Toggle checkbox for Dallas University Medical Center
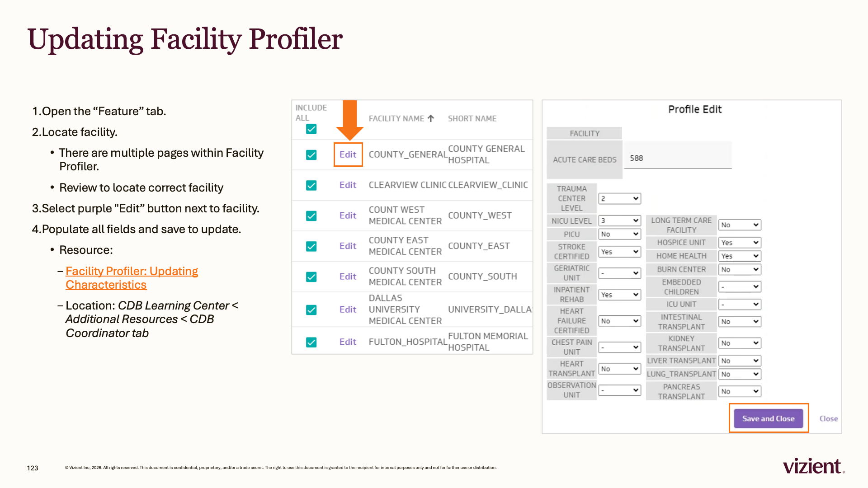 coord(311,310)
